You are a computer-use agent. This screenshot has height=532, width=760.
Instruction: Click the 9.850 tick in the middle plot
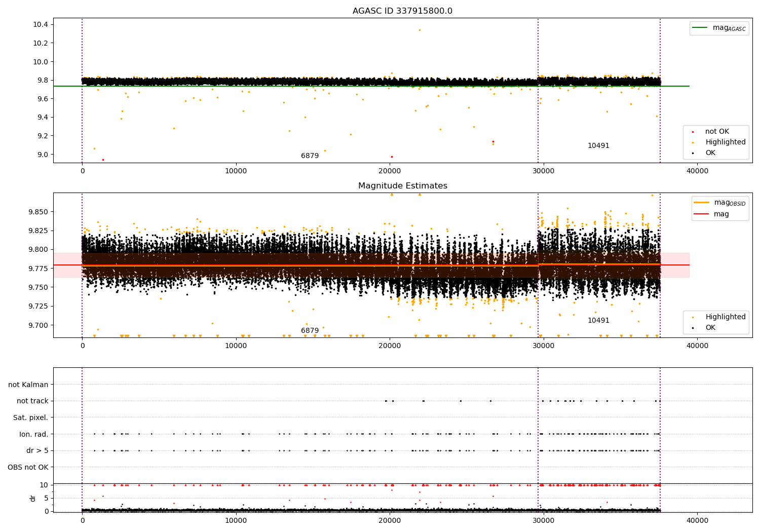tap(39, 212)
